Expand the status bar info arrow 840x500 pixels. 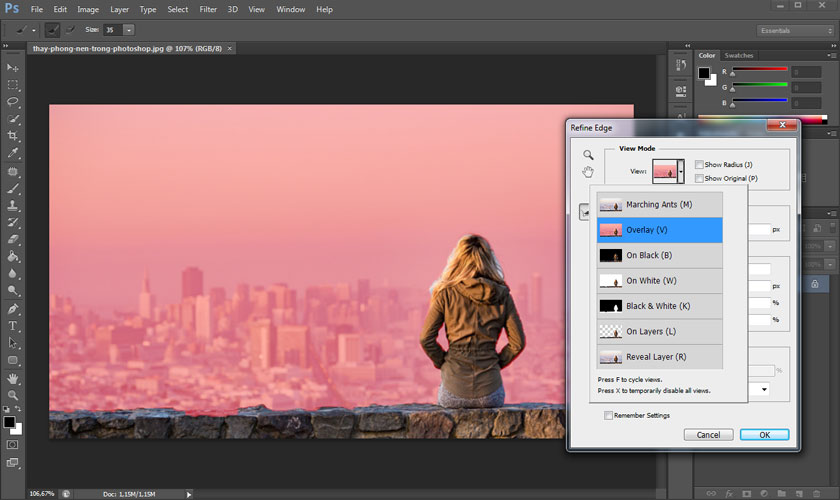189,494
